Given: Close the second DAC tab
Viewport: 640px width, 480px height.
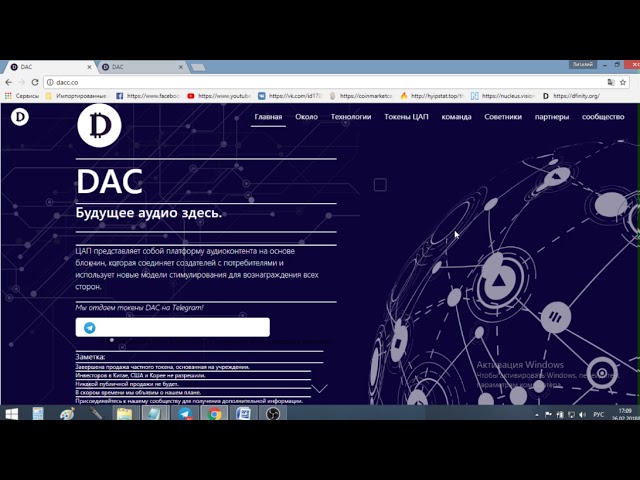Looking at the screenshot, I should click(180, 67).
